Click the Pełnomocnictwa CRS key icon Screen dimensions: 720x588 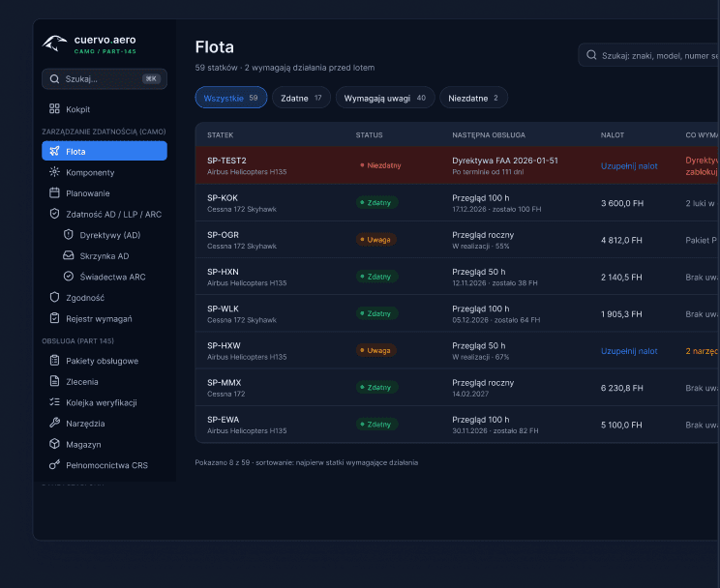point(54,464)
